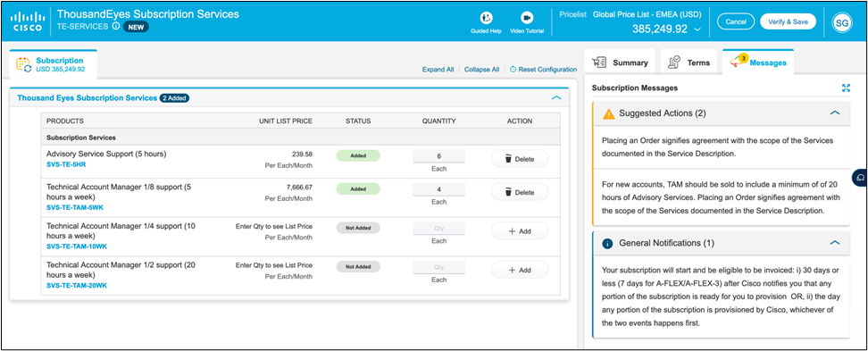Click Reset Configuration
The image size is (868, 351).
point(543,70)
